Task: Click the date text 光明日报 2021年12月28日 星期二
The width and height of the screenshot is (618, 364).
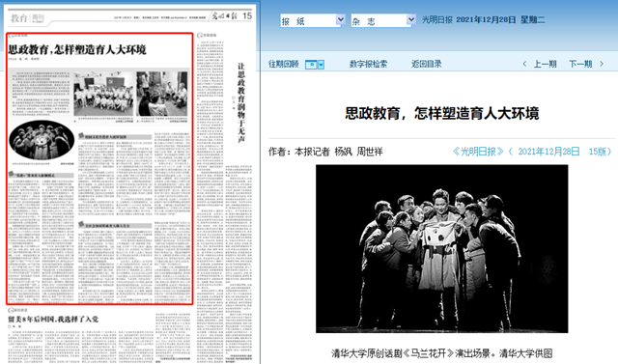Action: coord(483,19)
